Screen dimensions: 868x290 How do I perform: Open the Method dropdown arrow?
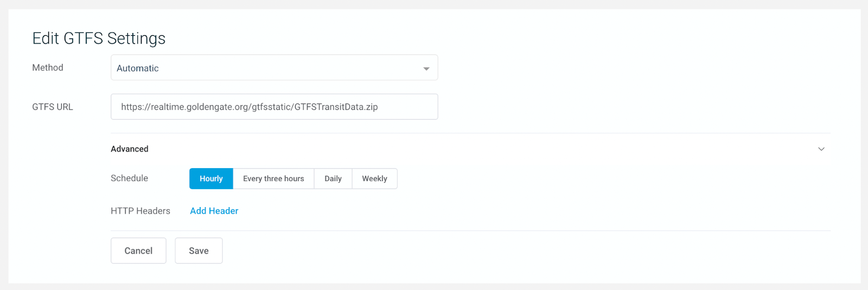(426, 69)
